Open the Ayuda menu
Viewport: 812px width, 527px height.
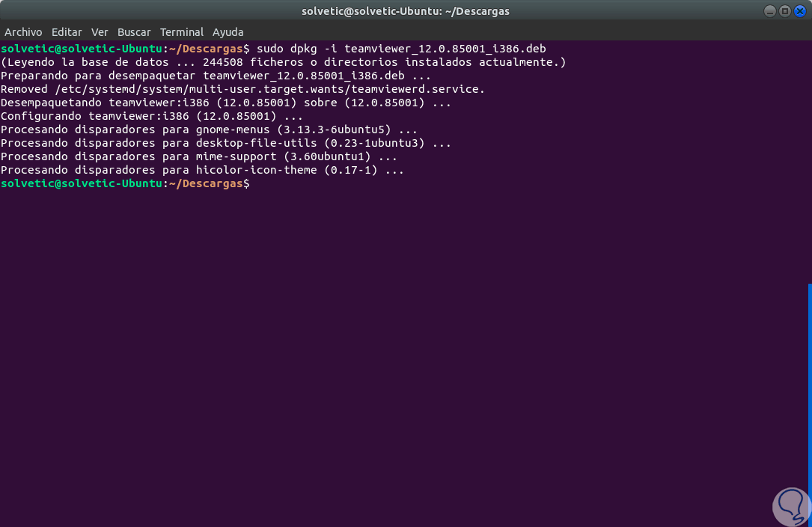(x=228, y=32)
